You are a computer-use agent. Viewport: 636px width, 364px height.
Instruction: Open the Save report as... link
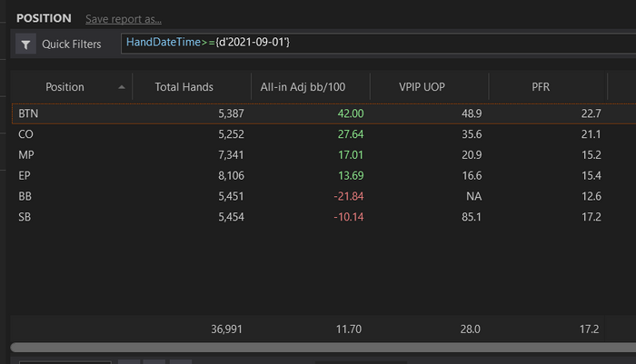click(x=124, y=19)
